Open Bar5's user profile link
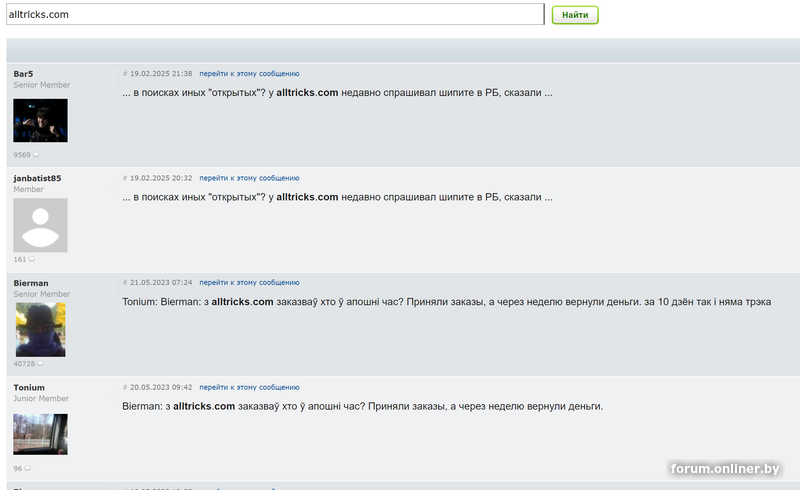Image resolution: width=800 pixels, height=490 pixels. 24,74
